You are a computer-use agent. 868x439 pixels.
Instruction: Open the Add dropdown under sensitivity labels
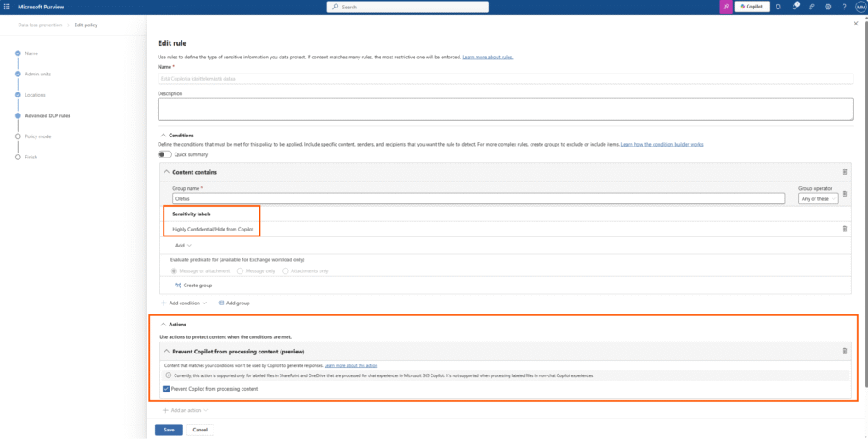pos(183,245)
